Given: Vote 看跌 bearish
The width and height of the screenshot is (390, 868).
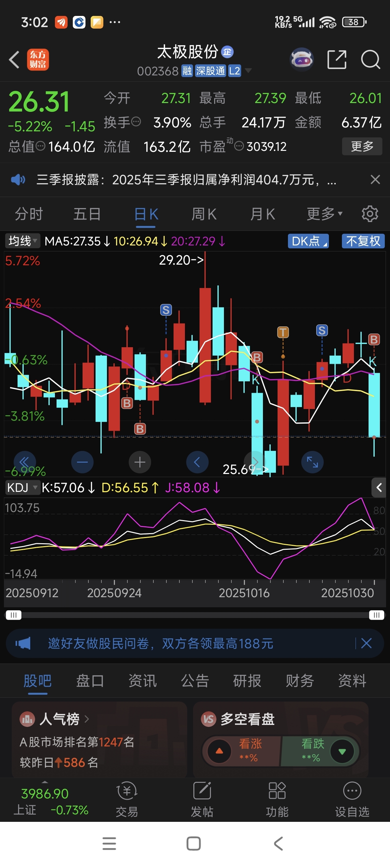Looking at the screenshot, I should point(320,751).
